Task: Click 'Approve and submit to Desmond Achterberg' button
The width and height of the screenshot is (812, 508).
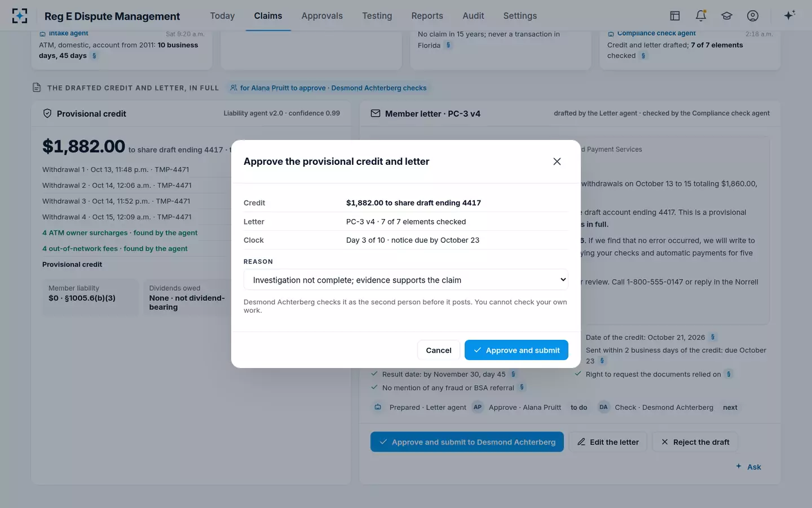Action: pyautogui.click(x=467, y=442)
